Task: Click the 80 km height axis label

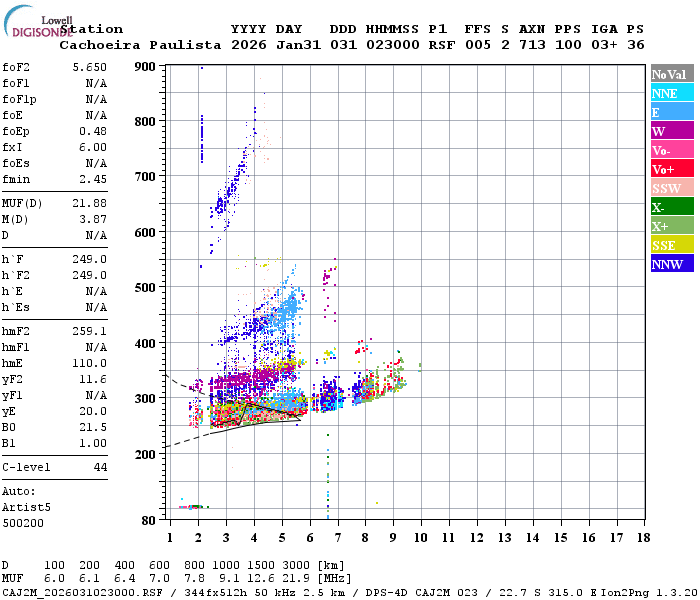Action: pos(148,521)
